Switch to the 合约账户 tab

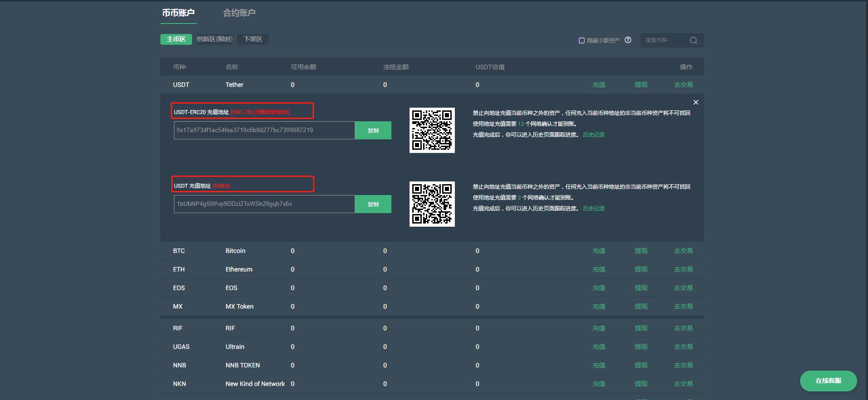tap(239, 13)
